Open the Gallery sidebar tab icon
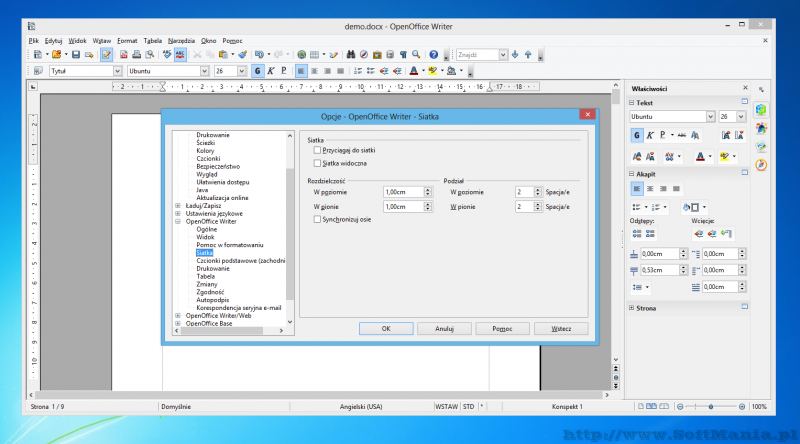The height and width of the screenshot is (444, 800). [761, 146]
